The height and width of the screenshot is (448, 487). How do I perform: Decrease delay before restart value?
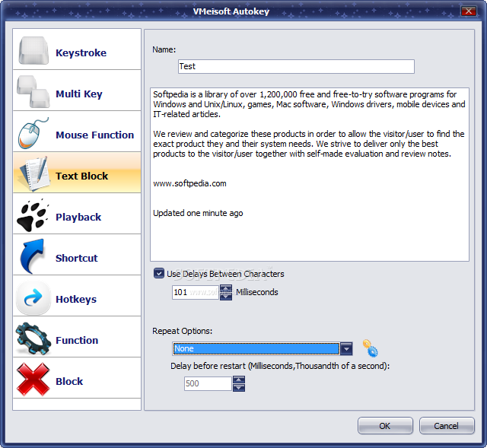pyautogui.click(x=239, y=387)
